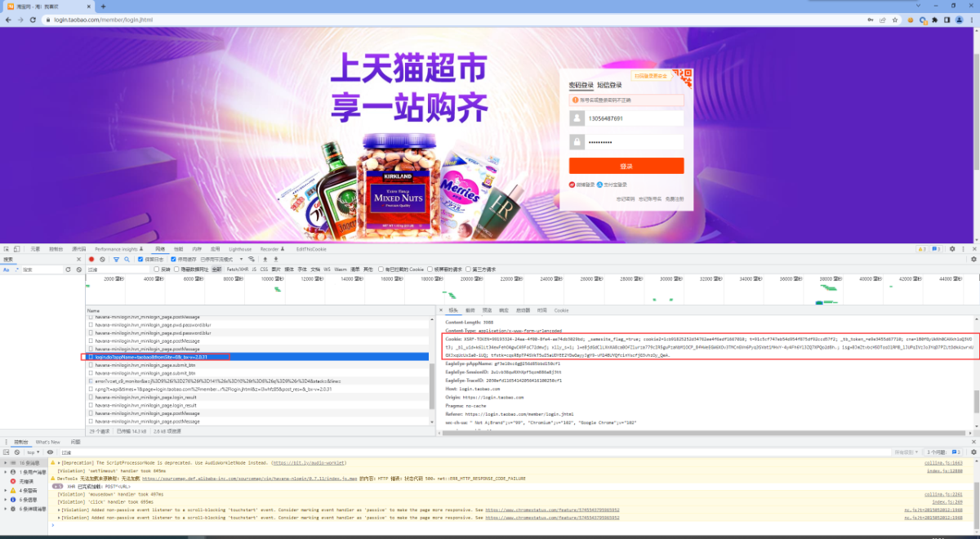Open the bit.ly/audio-worklet link
Viewport: 980px width, 539px height.
pos(308,463)
